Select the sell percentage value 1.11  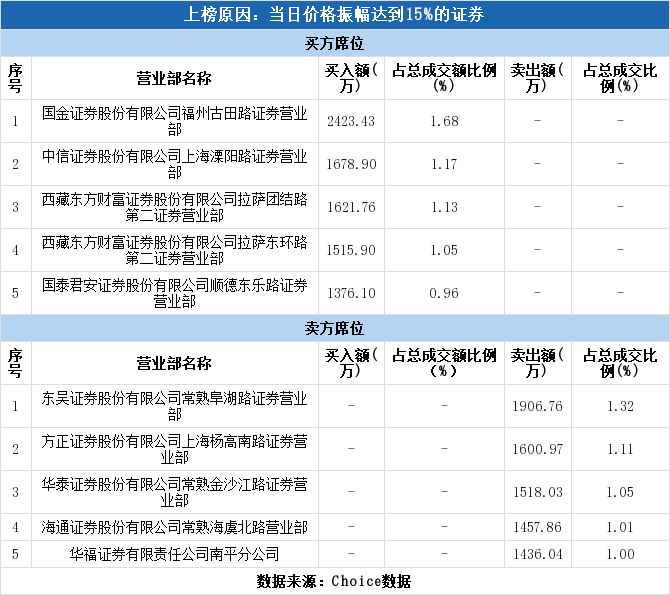[x=620, y=449]
